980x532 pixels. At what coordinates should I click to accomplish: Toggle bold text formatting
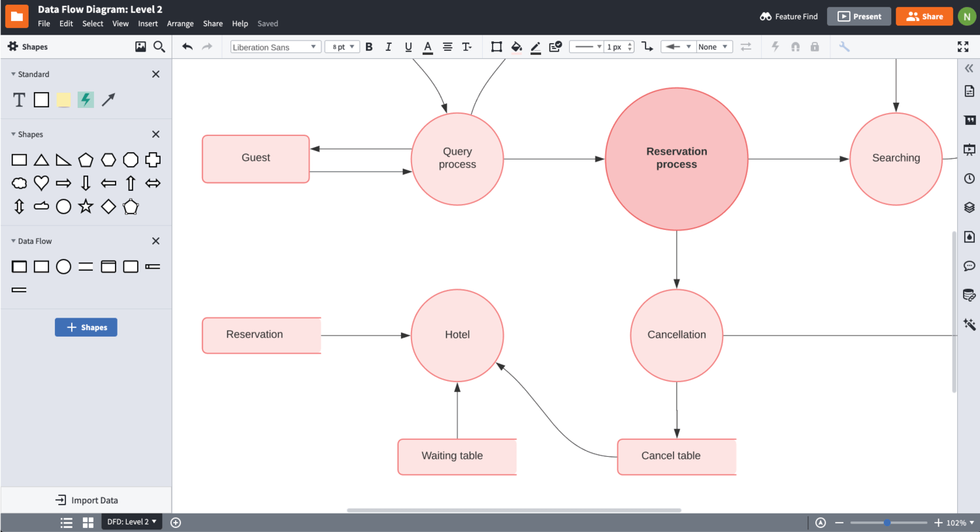(369, 46)
